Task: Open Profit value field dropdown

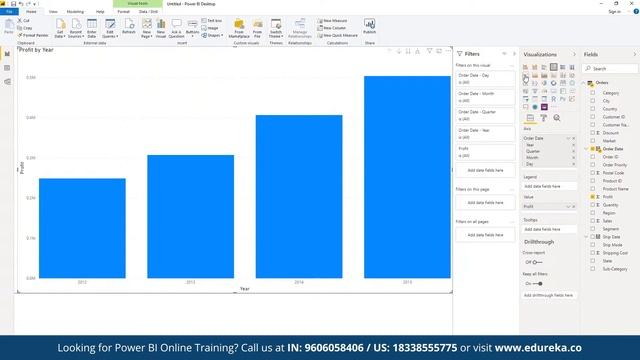Action: pos(568,207)
